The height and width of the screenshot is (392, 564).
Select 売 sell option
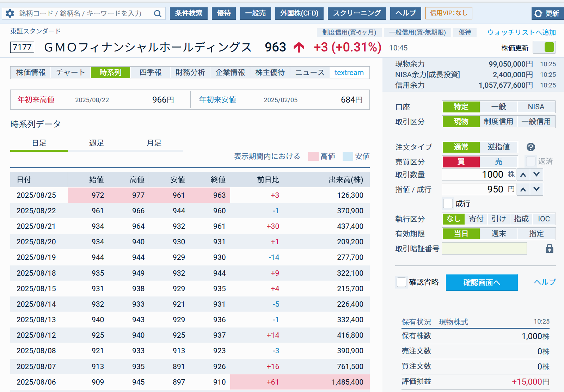click(x=498, y=162)
